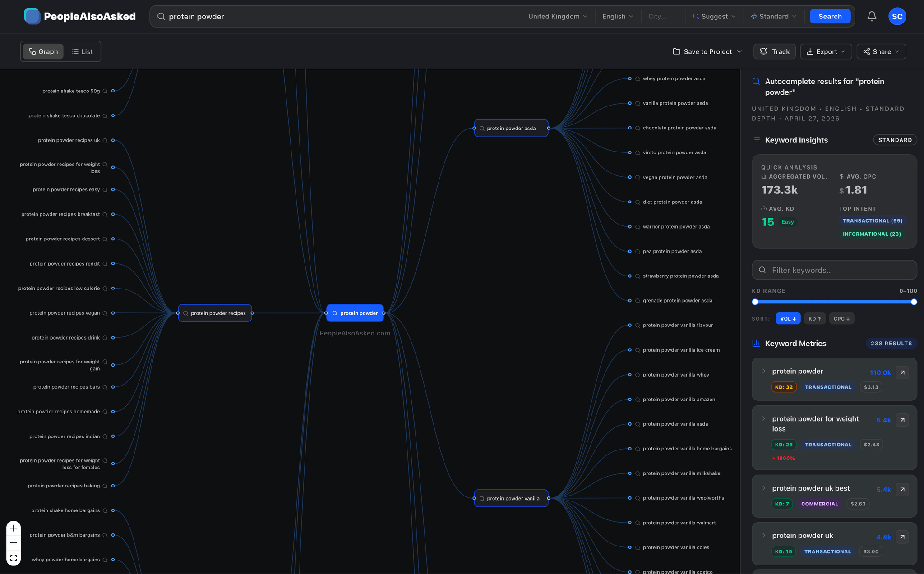Screen dimensions: 924x574
Task: Click the Track button
Action: click(775, 51)
